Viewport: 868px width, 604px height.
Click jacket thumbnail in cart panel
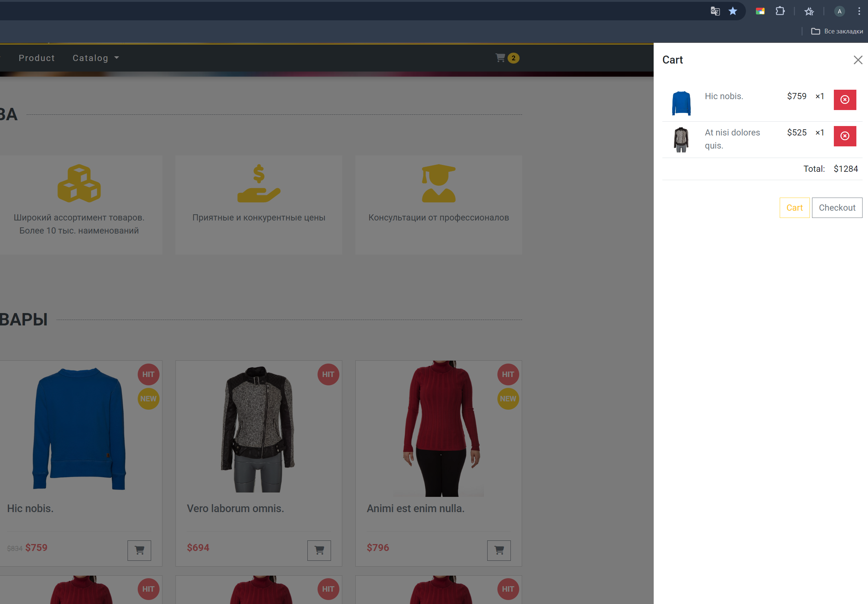[681, 139]
